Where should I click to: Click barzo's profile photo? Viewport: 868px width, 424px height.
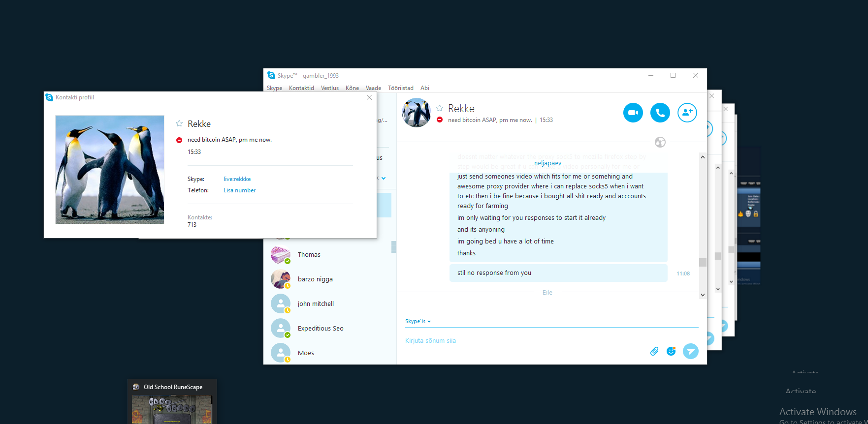point(281,279)
